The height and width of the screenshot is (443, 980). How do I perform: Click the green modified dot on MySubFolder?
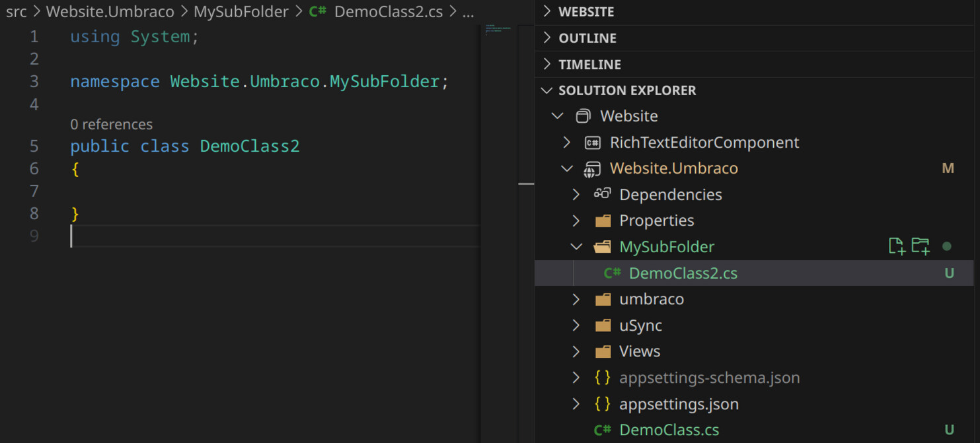(x=947, y=246)
